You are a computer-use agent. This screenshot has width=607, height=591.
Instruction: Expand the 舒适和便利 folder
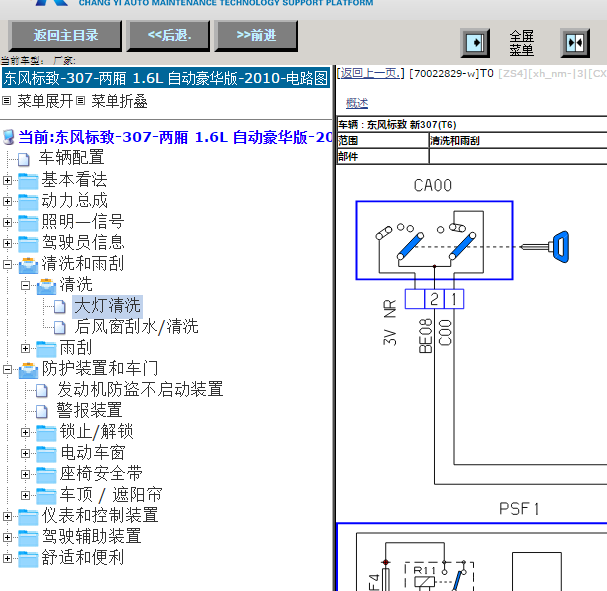7,558
